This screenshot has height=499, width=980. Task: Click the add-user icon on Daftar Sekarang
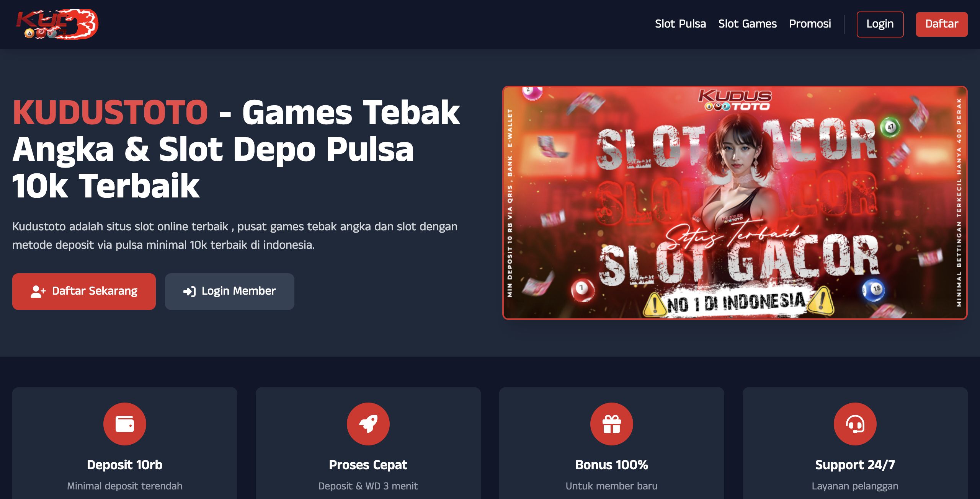point(38,292)
